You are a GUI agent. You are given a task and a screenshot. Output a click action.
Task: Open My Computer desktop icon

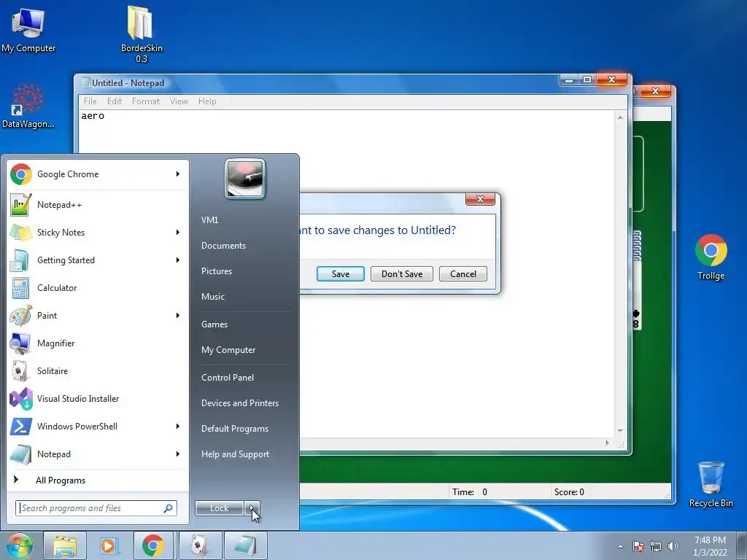click(28, 28)
